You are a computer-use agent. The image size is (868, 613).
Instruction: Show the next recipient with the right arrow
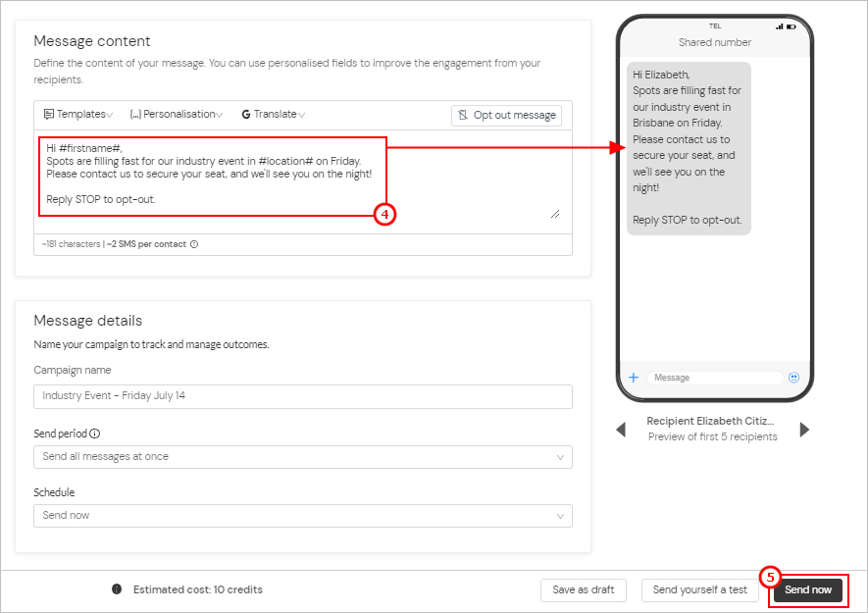tap(804, 429)
